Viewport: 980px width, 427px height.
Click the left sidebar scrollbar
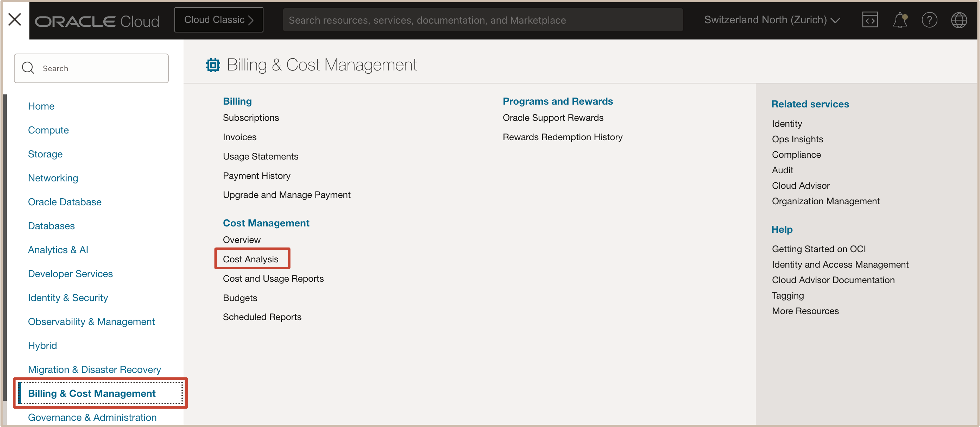(x=4, y=247)
